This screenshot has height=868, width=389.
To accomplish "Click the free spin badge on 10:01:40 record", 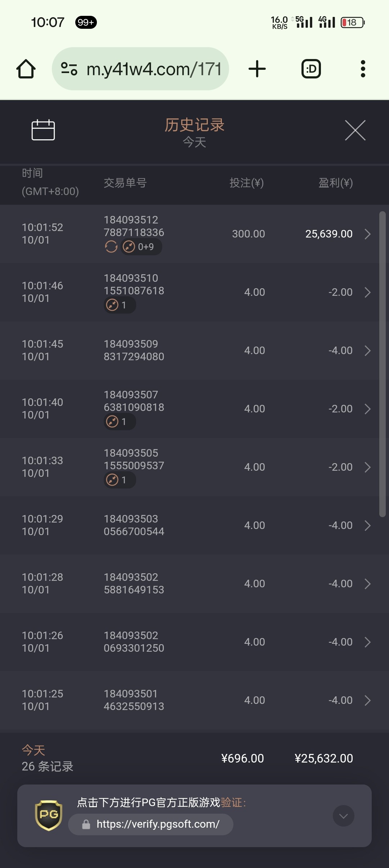I will (x=120, y=421).
